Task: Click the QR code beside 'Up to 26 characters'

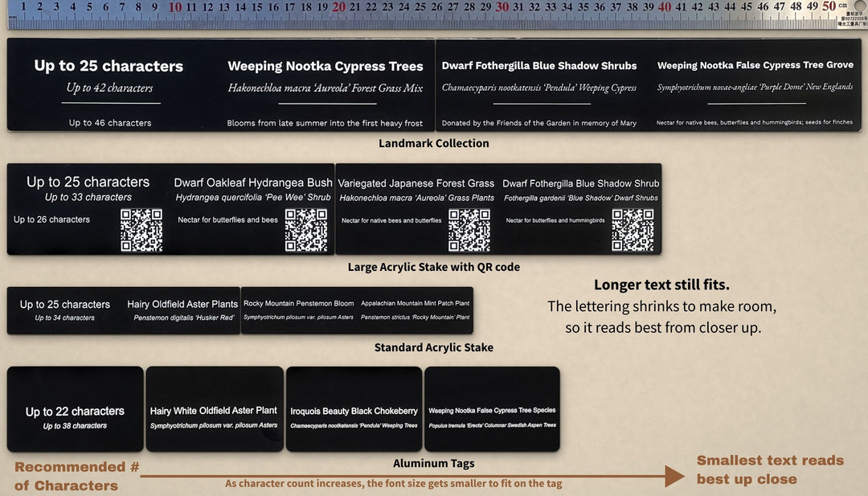Action: pyautogui.click(x=141, y=230)
